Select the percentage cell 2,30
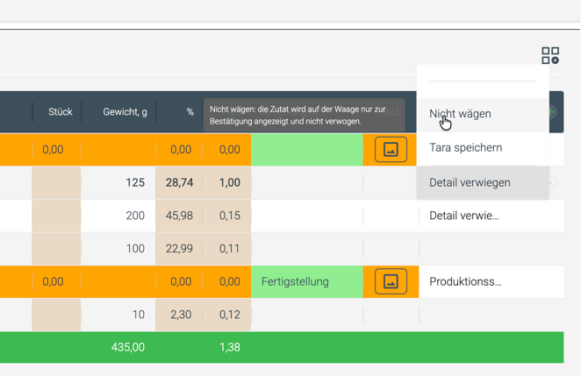 [179, 314]
